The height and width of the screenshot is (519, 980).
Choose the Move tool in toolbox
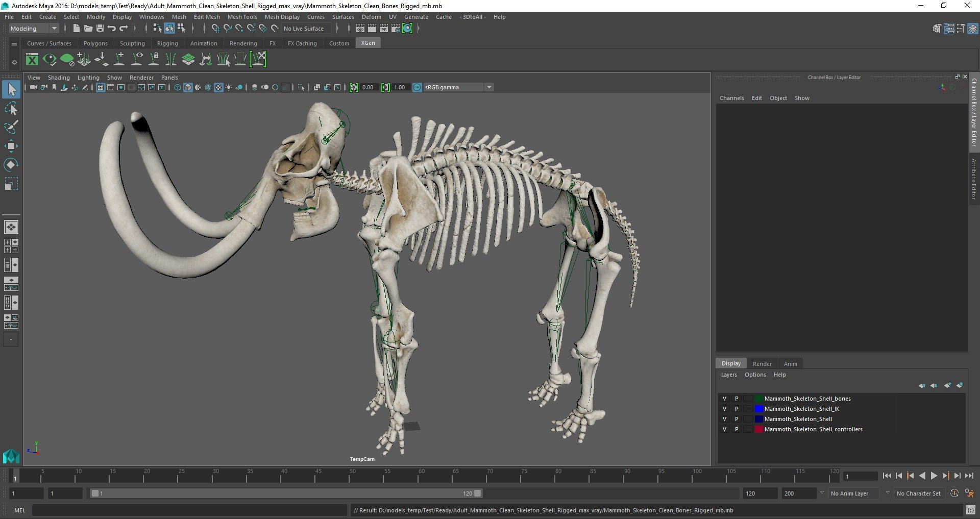coord(11,146)
